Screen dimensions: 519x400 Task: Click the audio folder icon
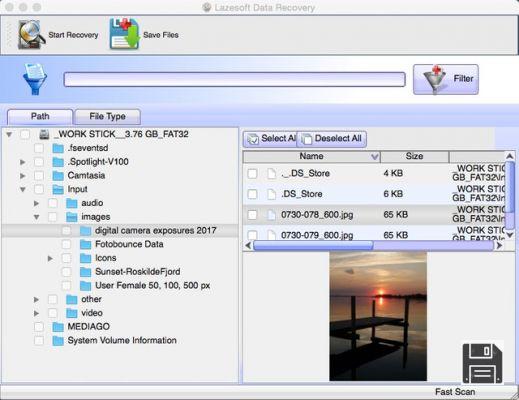click(x=72, y=203)
